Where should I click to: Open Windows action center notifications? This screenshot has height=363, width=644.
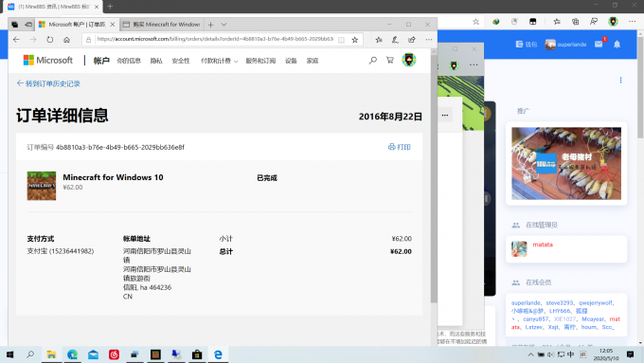(x=630, y=354)
